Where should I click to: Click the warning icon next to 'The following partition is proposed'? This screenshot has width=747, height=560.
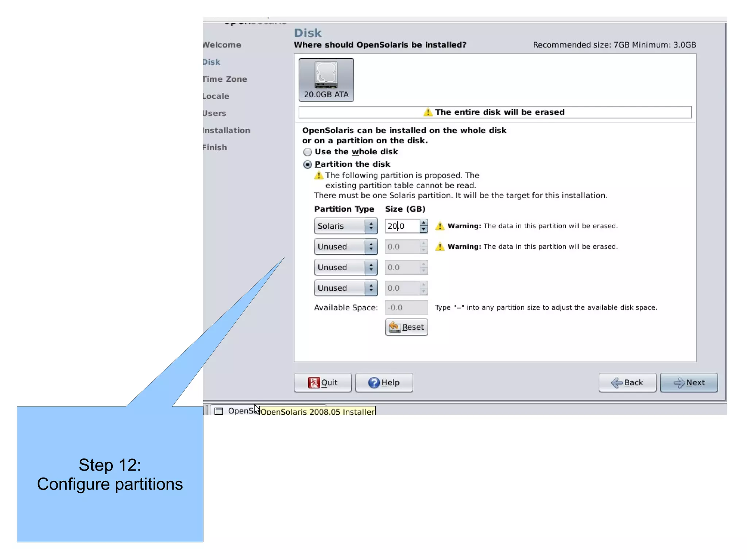319,175
